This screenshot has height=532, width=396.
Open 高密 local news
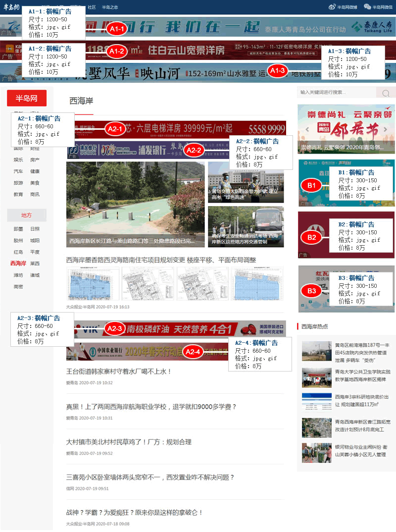pyautogui.click(x=18, y=287)
